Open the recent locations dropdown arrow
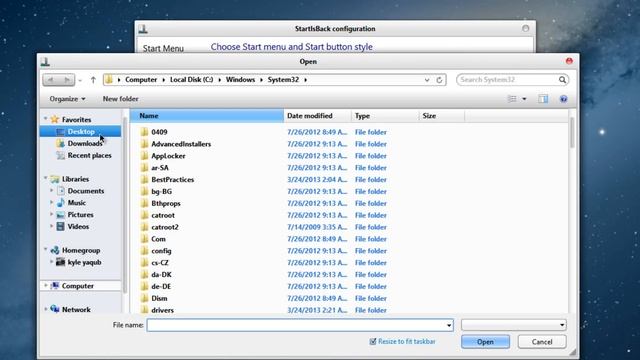640x360 pixels. pyautogui.click(x=80, y=80)
